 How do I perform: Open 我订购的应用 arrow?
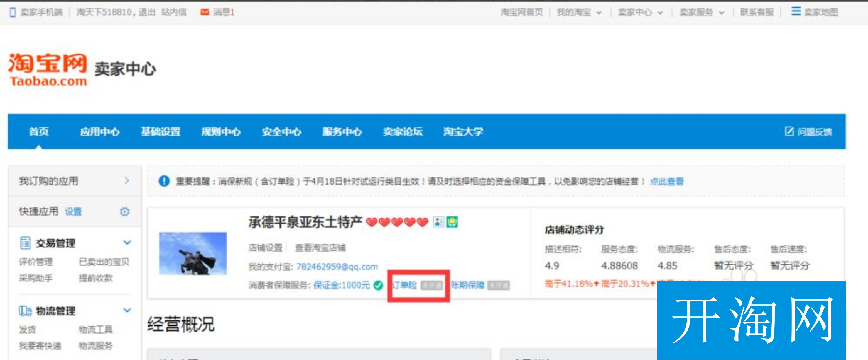point(127,180)
